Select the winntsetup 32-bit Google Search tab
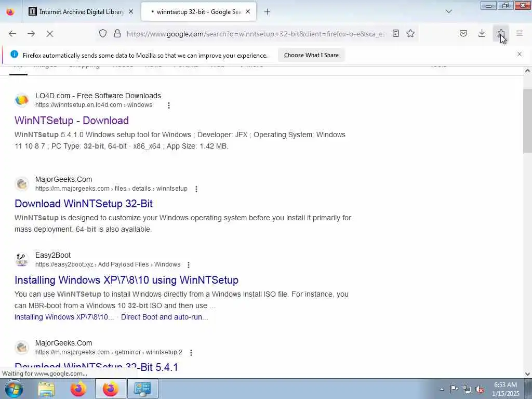The height and width of the screenshot is (399, 532). point(198,12)
